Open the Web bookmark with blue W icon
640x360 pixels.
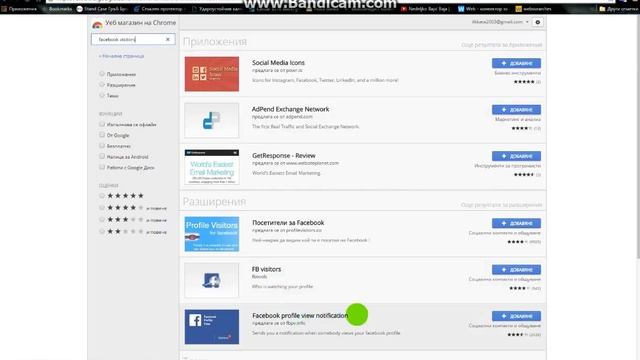[483, 9]
